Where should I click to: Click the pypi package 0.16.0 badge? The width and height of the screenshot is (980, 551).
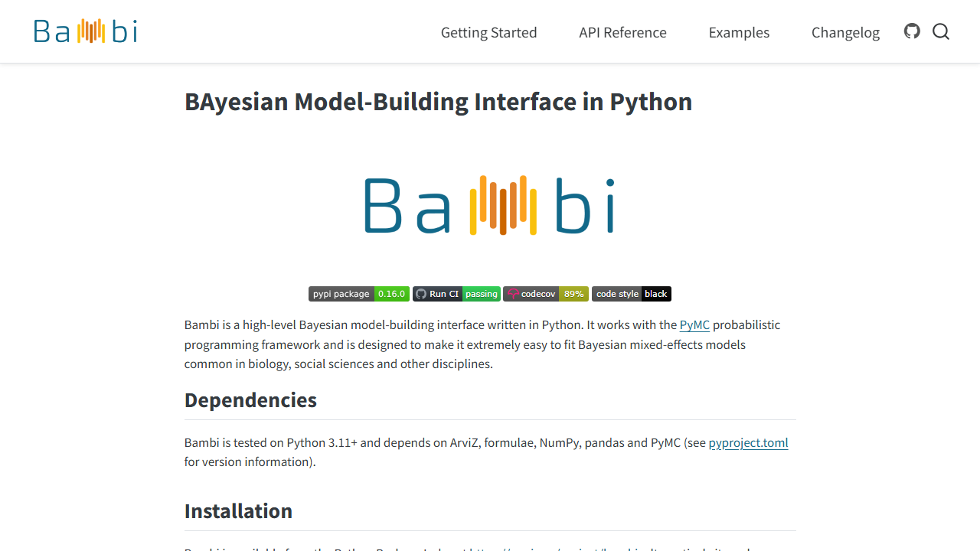(x=359, y=294)
